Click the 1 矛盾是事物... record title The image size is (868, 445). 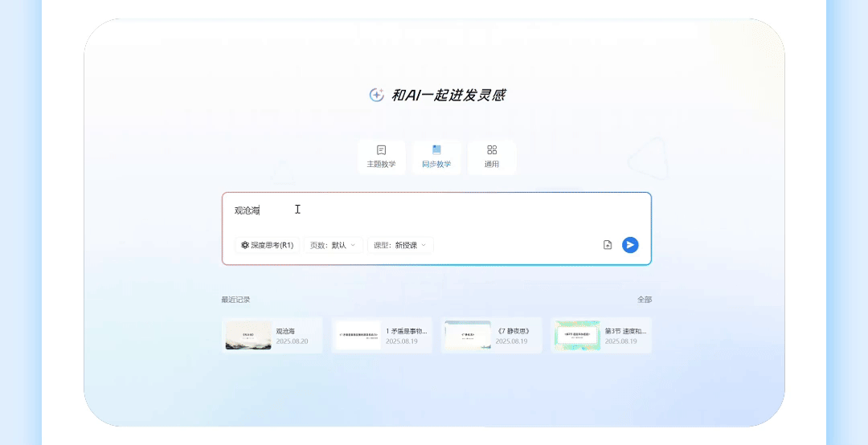(x=407, y=331)
